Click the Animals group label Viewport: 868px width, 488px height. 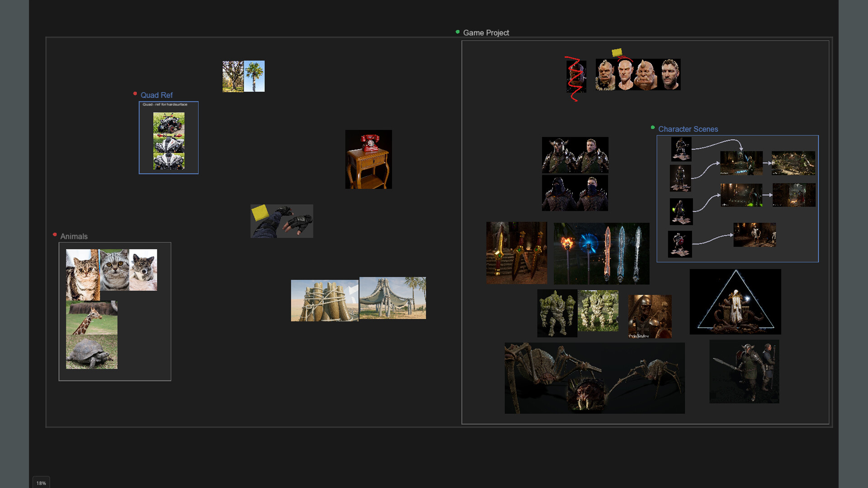74,236
